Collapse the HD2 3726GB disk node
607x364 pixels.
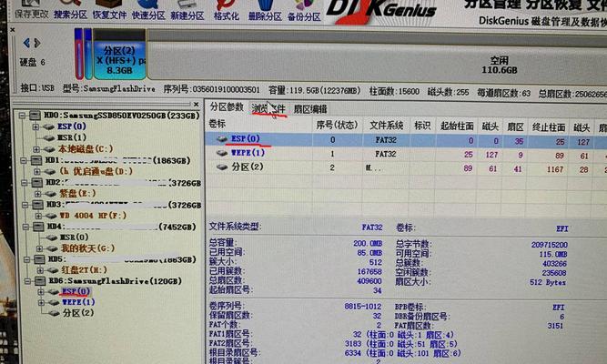24,182
